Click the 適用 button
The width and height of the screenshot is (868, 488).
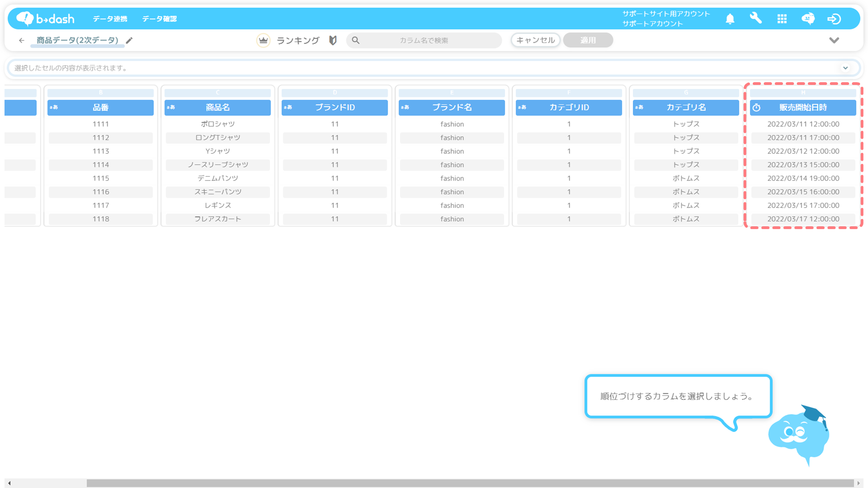coord(588,40)
